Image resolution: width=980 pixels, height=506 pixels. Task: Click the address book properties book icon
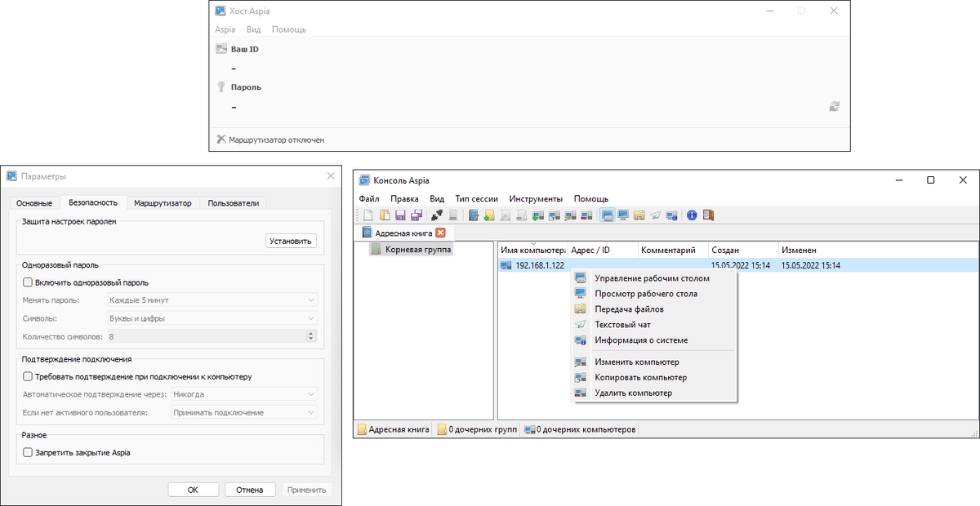click(x=474, y=215)
